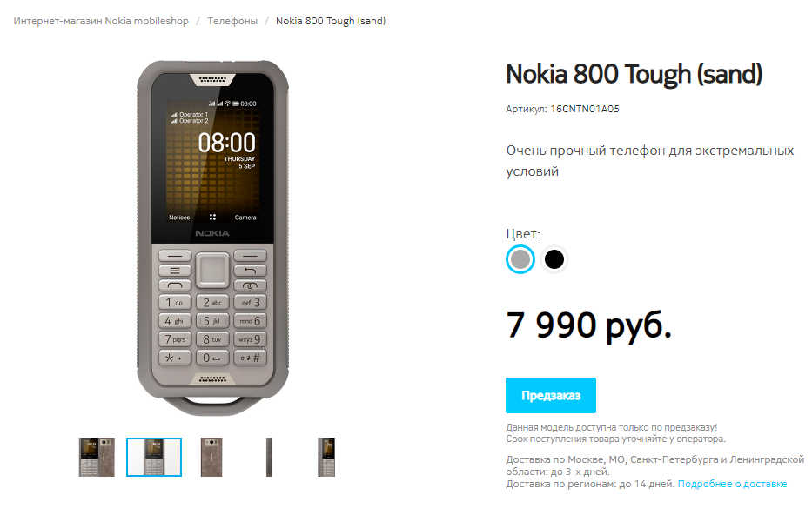Screen dimensions: 812x509
Task: Select first thumbnail showing front and back
Action: 97,457
